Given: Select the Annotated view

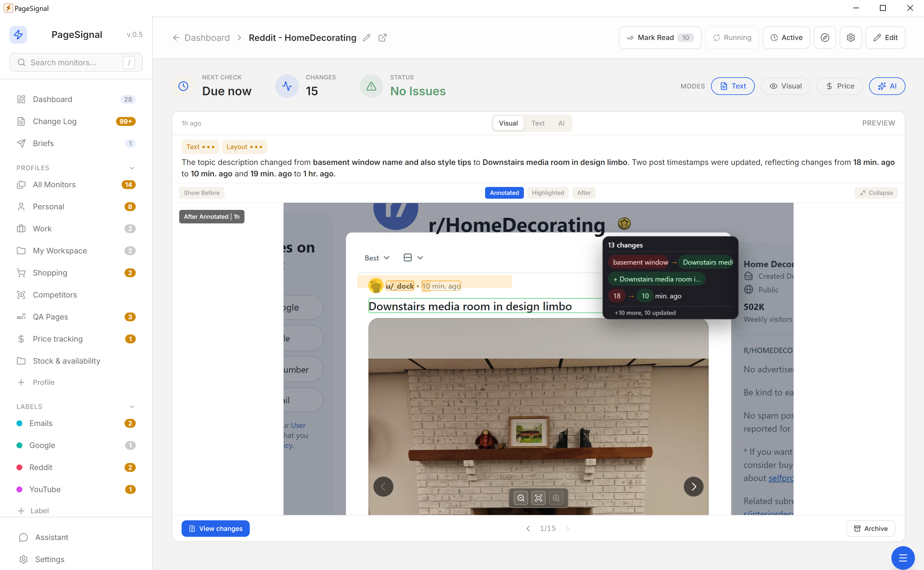Looking at the screenshot, I should tap(504, 193).
